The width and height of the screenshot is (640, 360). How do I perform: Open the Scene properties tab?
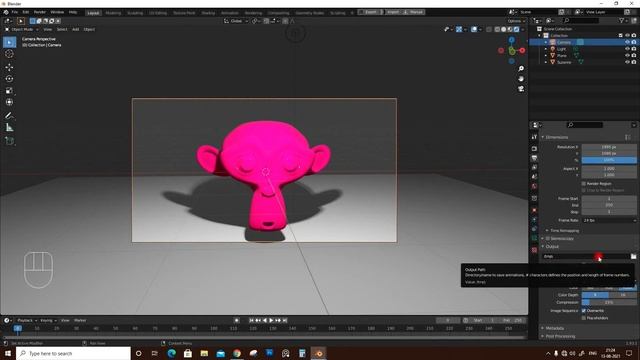tap(534, 177)
